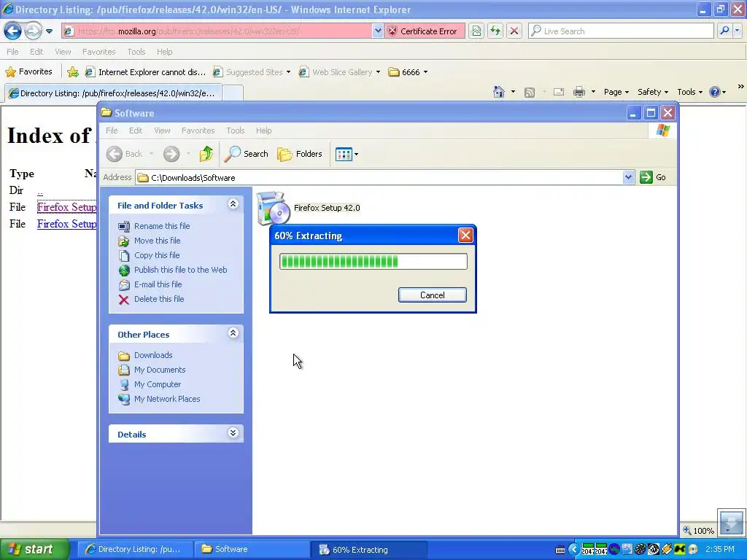The image size is (747, 560).
Task: Click Publish this file to the Web
Action: pos(181,270)
